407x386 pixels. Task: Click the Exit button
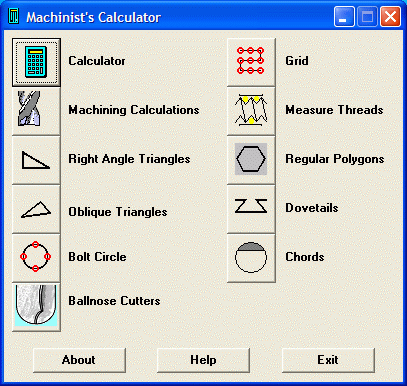(x=328, y=360)
